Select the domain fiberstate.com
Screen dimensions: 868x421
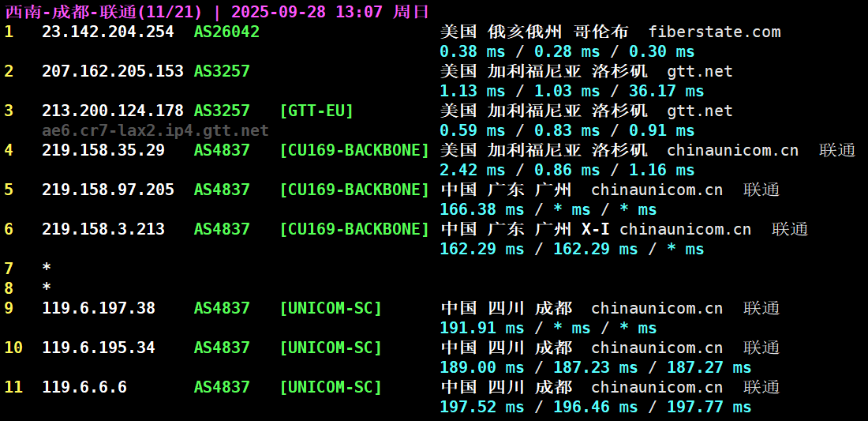pos(715,32)
